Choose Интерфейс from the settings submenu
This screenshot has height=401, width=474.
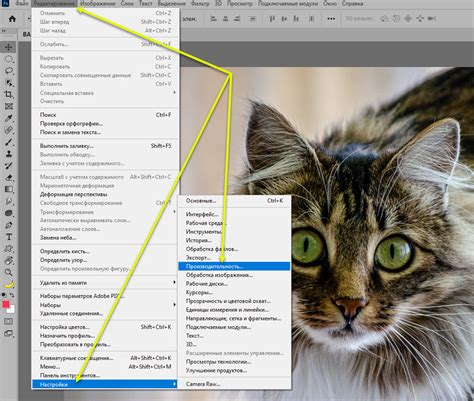234,214
